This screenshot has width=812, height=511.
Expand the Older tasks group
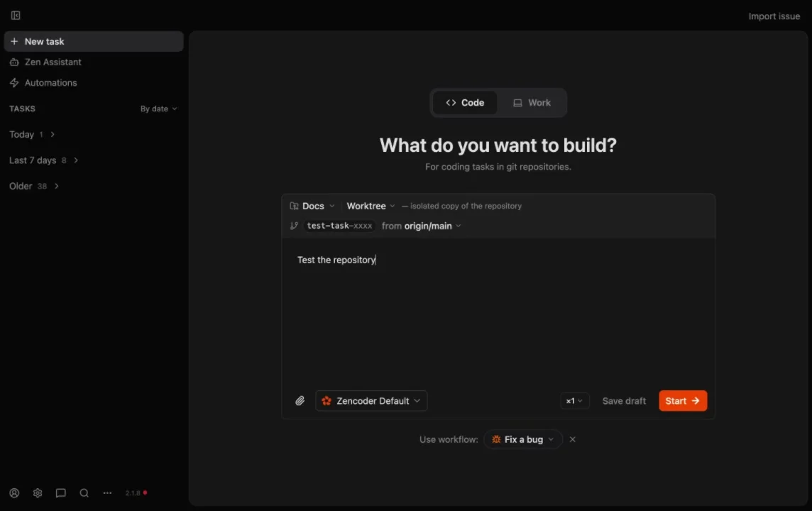pyautogui.click(x=34, y=187)
